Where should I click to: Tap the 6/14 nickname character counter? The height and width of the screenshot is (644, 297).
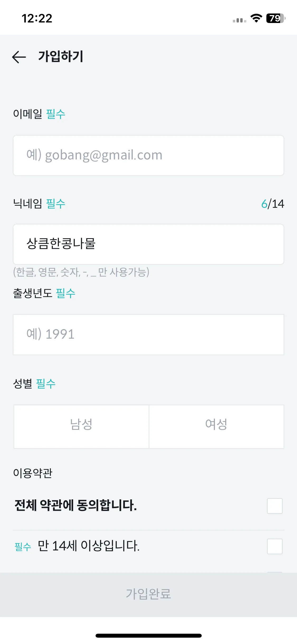tap(273, 204)
